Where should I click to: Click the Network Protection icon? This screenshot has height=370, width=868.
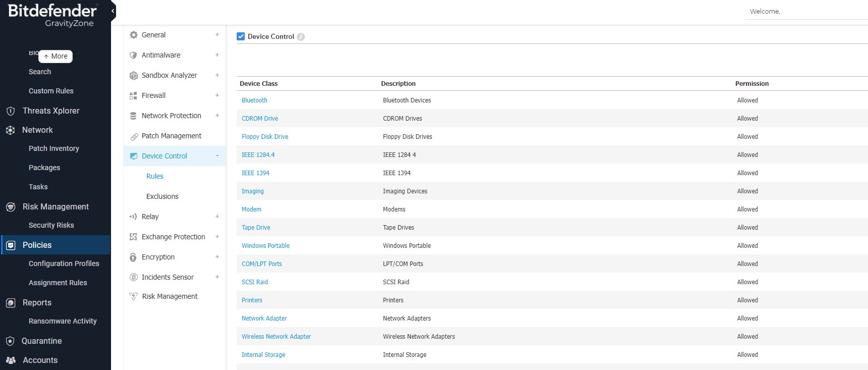tap(133, 116)
